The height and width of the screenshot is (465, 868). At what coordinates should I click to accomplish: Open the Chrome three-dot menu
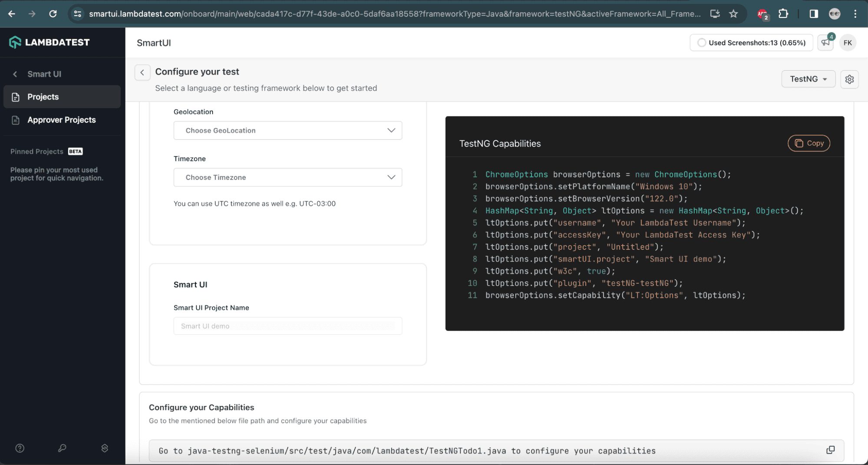855,14
